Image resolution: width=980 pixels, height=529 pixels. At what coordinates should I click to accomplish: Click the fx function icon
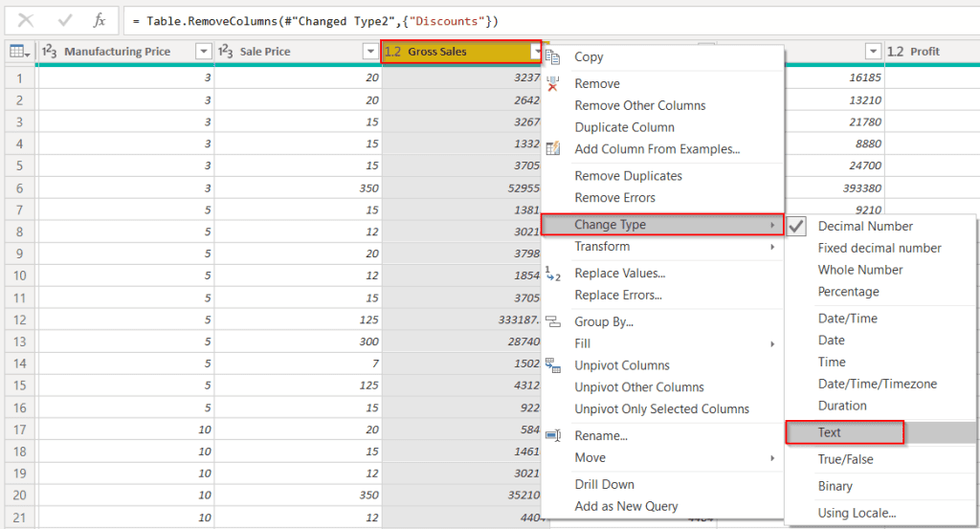(x=100, y=21)
